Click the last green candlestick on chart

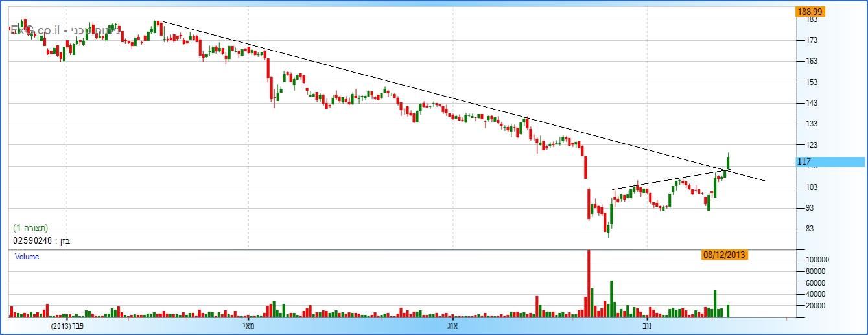(729, 161)
